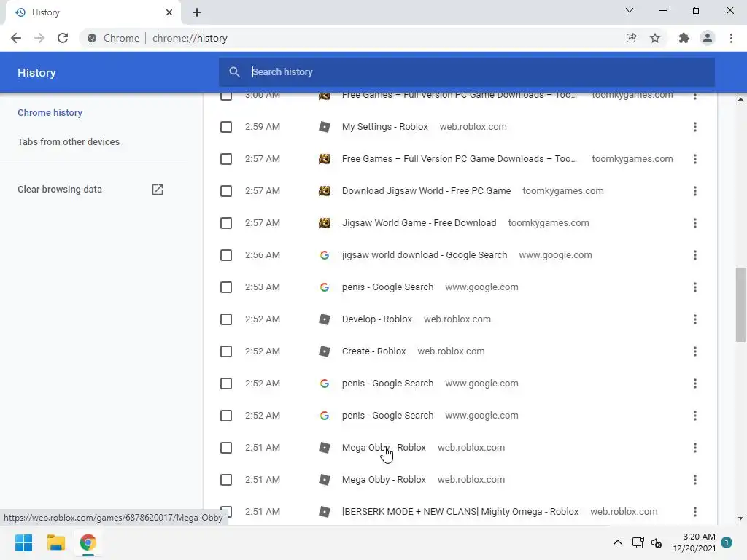The width and height of the screenshot is (747, 560).
Task: Open Develop - Roblox link
Action: coord(377,319)
